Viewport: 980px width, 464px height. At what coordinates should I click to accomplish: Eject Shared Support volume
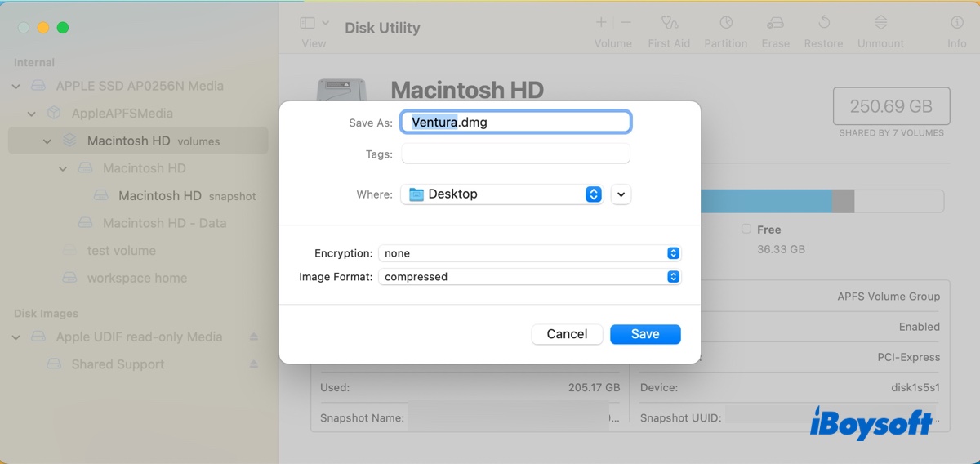[254, 364]
